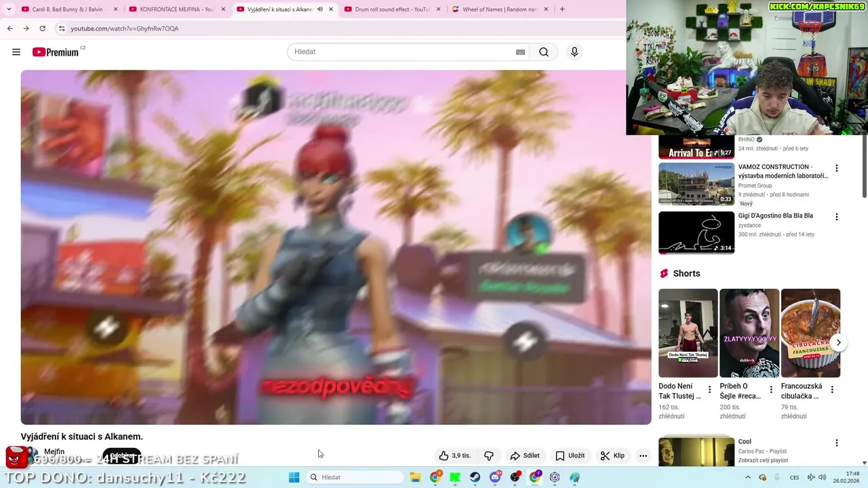Open Steam from the taskbar
The width and height of the screenshot is (868, 488).
(x=475, y=477)
